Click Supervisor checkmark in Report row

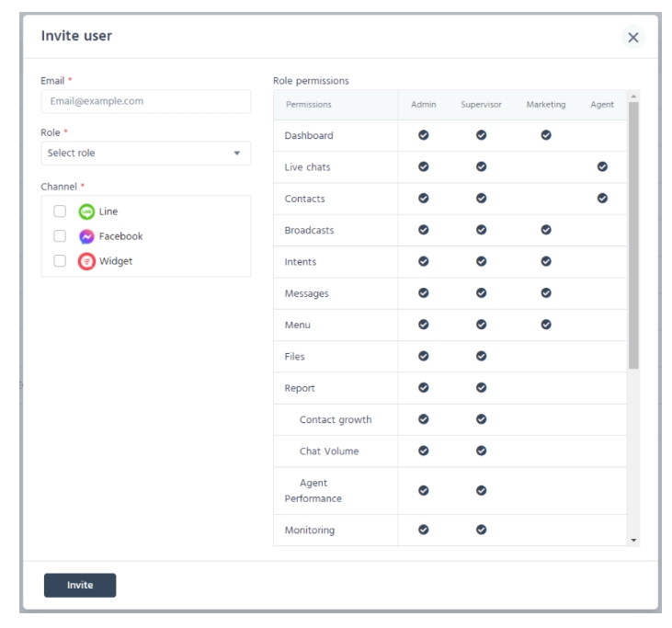pyautogui.click(x=482, y=387)
